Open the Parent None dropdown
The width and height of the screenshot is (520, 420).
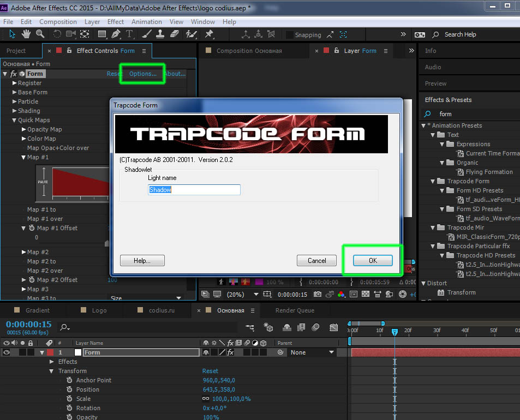[312, 352]
